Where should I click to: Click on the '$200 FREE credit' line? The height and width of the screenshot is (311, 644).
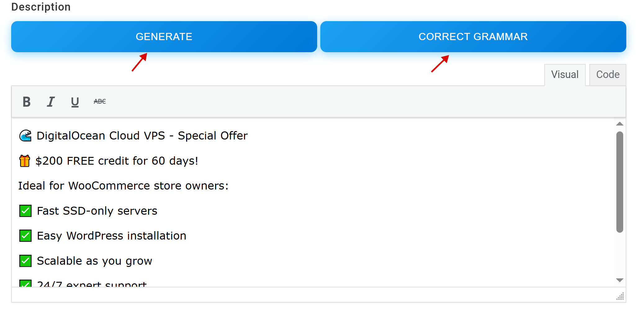(117, 161)
